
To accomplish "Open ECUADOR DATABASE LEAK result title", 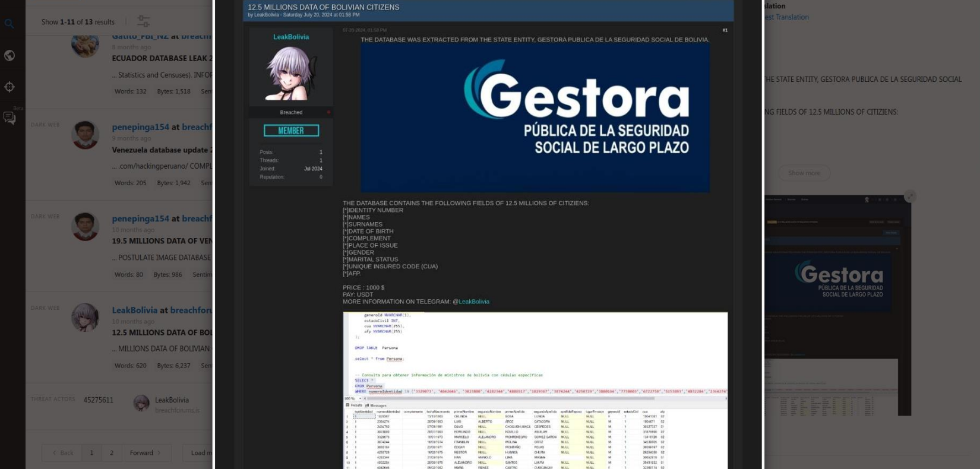I will point(162,58).
